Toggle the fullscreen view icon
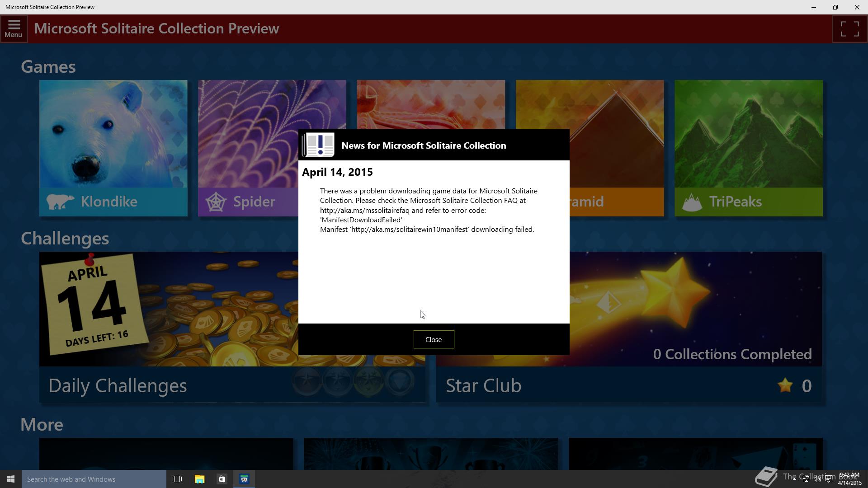Image resolution: width=868 pixels, height=488 pixels. click(849, 29)
